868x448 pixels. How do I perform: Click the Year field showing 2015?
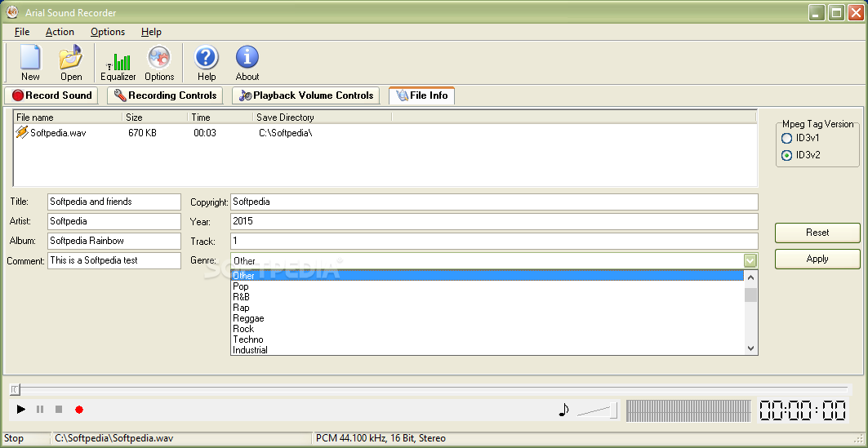click(x=494, y=221)
